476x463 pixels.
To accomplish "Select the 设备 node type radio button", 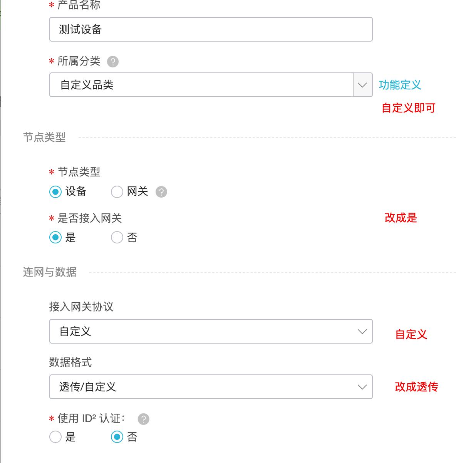I will tap(55, 191).
